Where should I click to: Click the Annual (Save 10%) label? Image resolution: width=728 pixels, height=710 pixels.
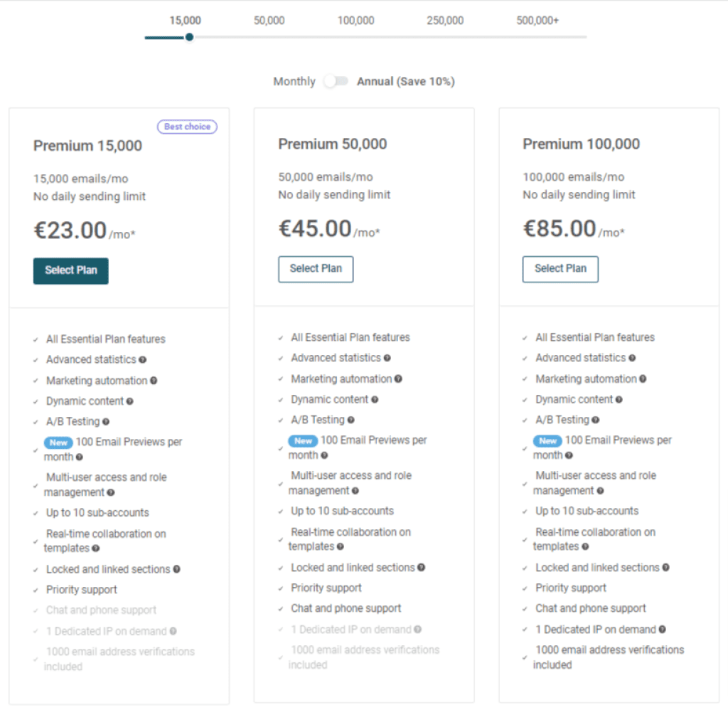point(405,81)
